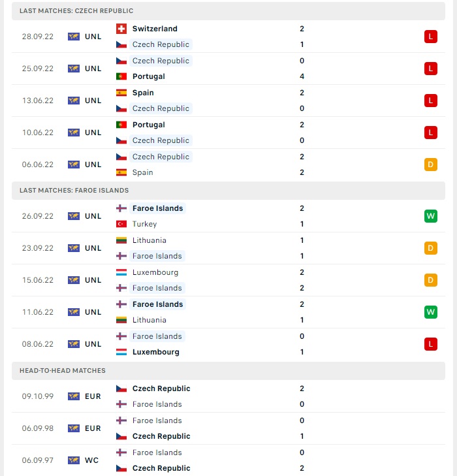
Task: Click the loss badge for the 08.06.22 match
Action: [431, 344]
